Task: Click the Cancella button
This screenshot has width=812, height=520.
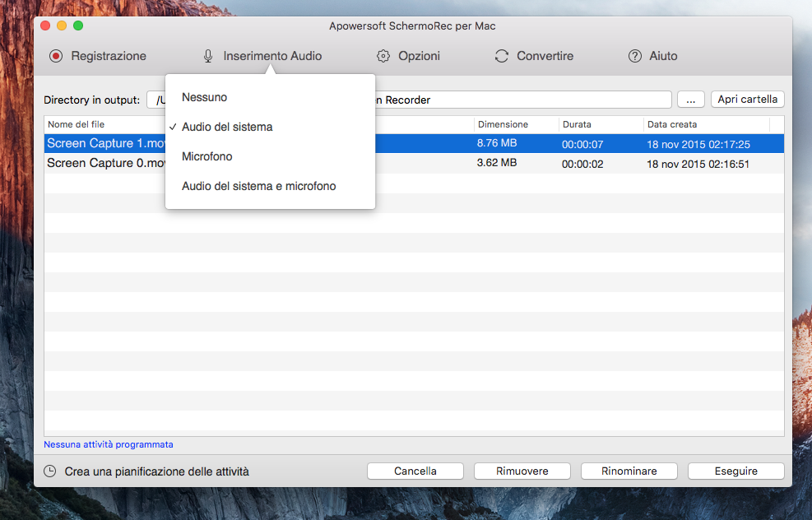Action: [x=415, y=471]
